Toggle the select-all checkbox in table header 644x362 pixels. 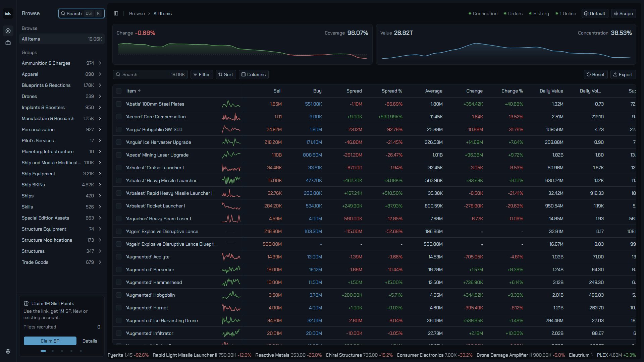(119, 91)
